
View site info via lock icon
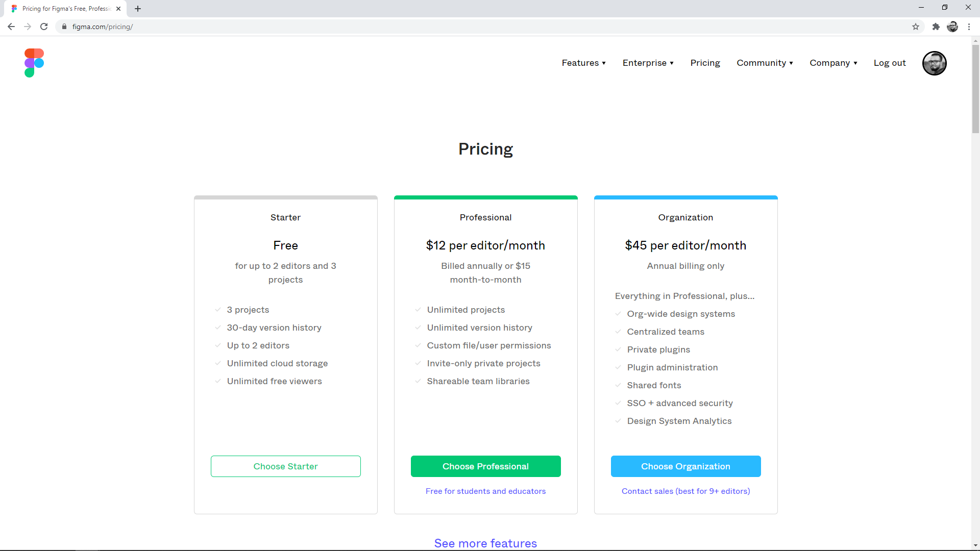point(64,27)
